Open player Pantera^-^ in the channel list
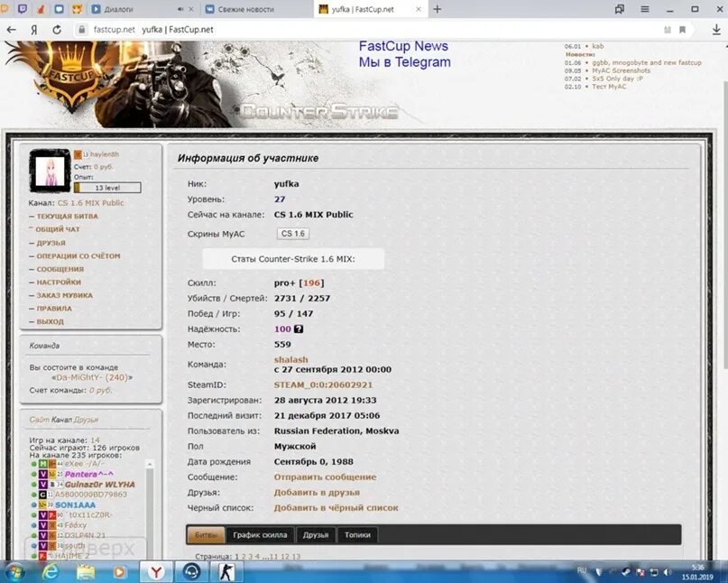This screenshot has width=728, height=583. tap(88, 475)
